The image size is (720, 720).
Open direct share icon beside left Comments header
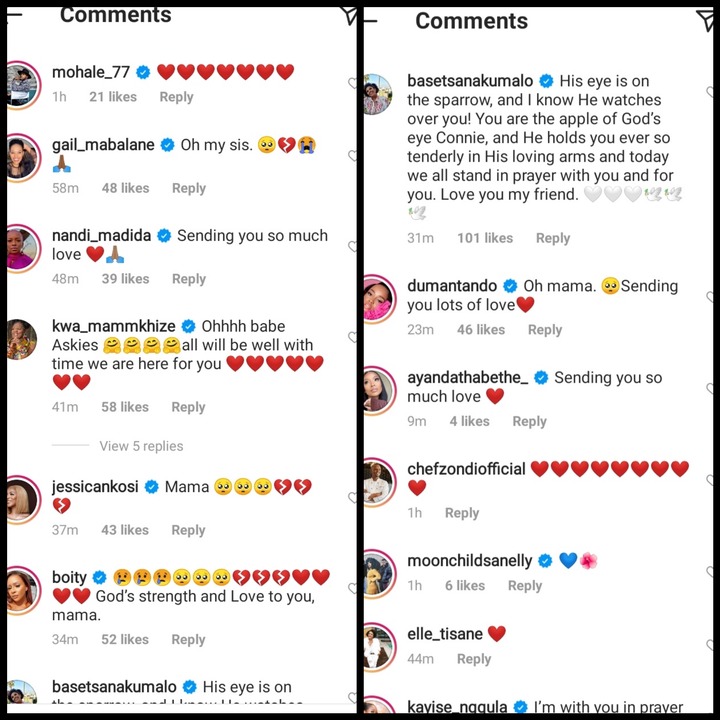coord(350,16)
